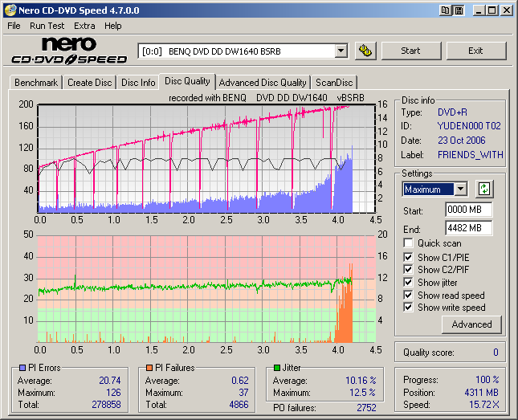This screenshot has width=518, height=420.
Task: Disable Show jitter
Action: click(408, 282)
